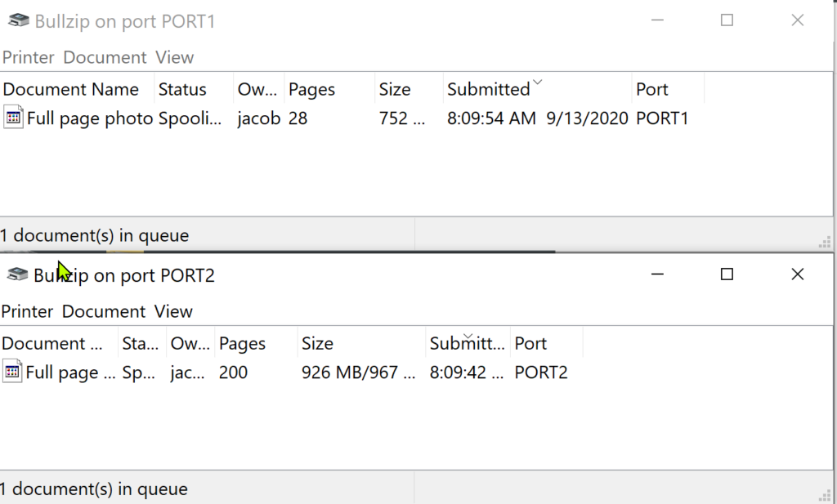Click the 'Spooli...' status in PORT1 queue
837x504 pixels.
pyautogui.click(x=190, y=118)
